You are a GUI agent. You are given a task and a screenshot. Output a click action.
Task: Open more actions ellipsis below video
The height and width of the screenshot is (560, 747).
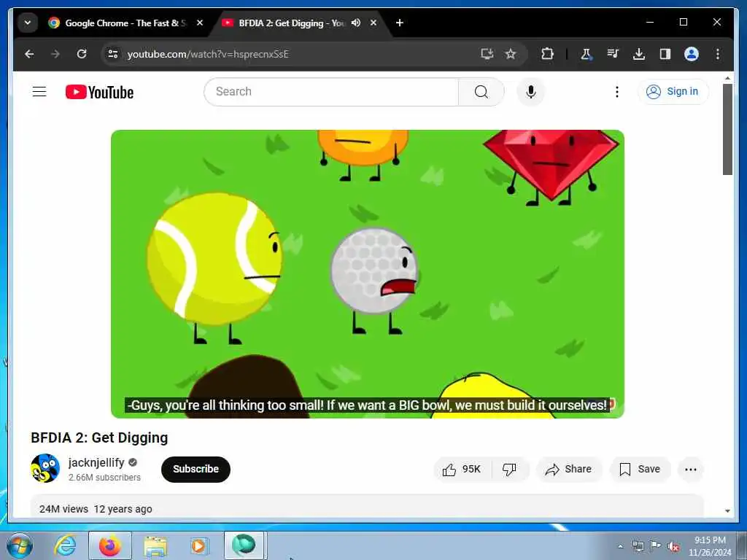(690, 470)
